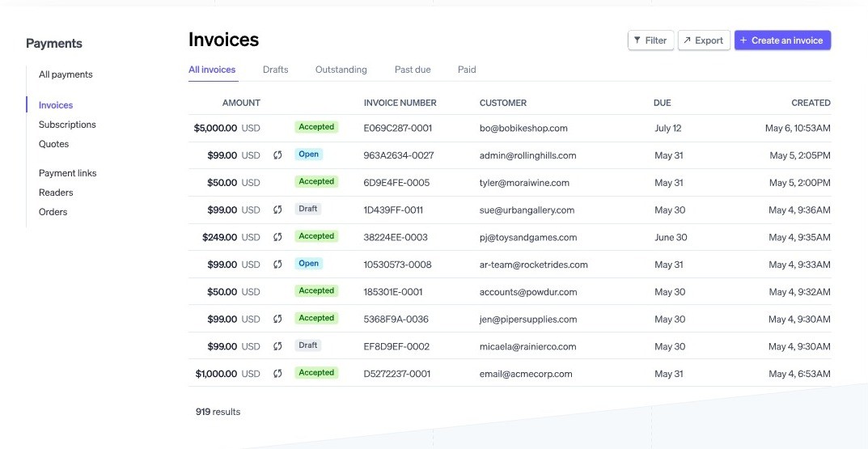Image resolution: width=868 pixels, height=449 pixels.
Task: Click the CREATED column header
Action: click(811, 103)
